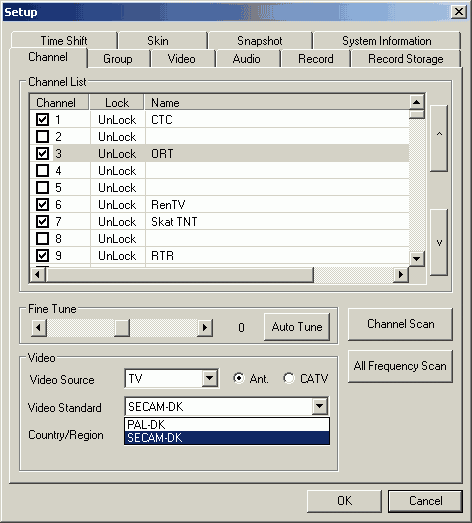Sort by the Name column header
Image resolution: width=472 pixels, height=523 pixels.
277,102
